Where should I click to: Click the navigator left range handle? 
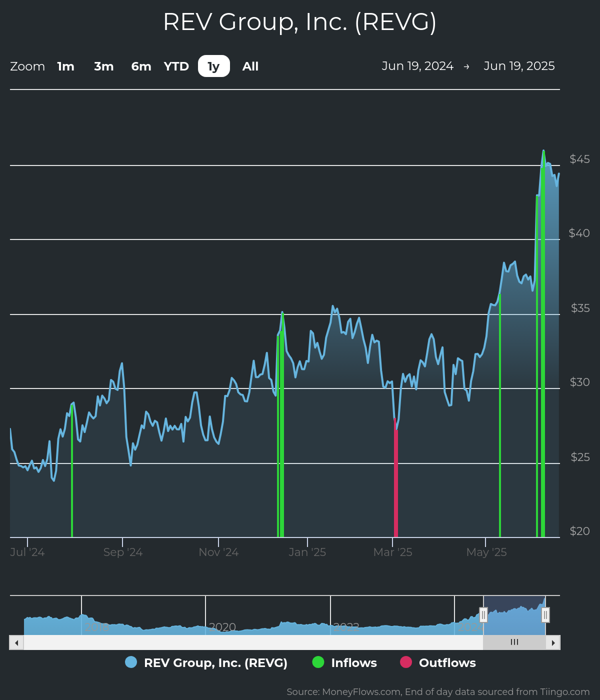pos(483,615)
